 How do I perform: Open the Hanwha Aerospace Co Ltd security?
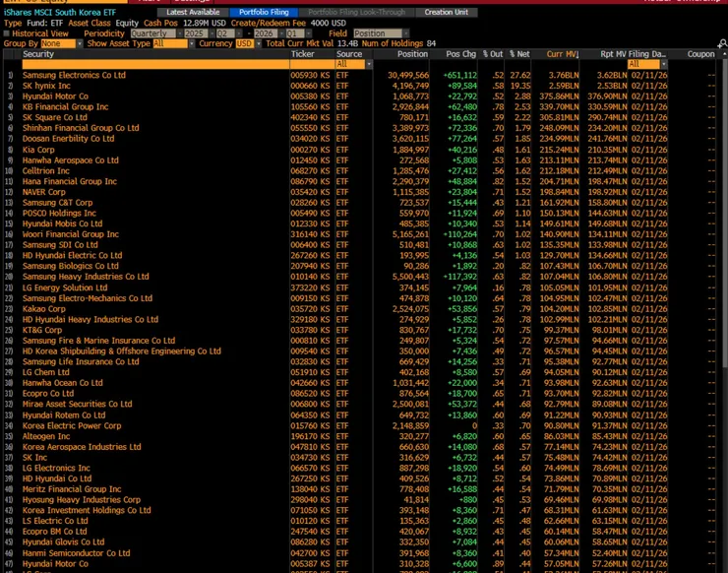click(71, 159)
